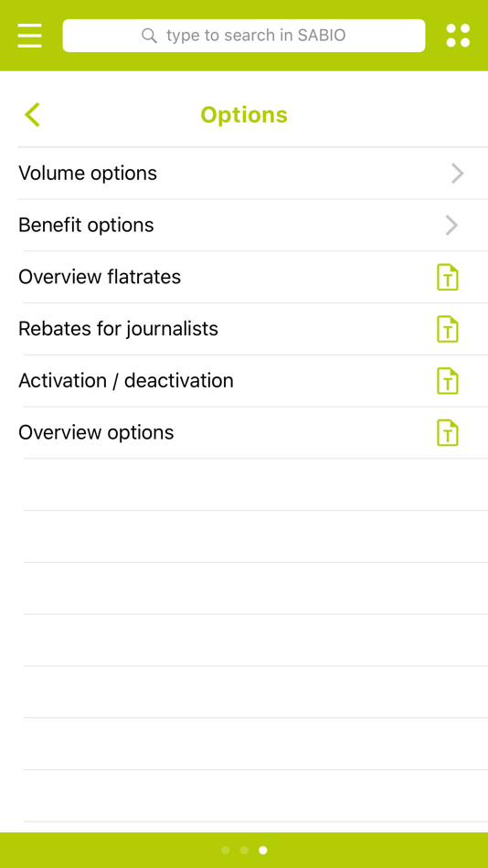
Task: Open Overview flatrates document icon
Action: (448, 278)
